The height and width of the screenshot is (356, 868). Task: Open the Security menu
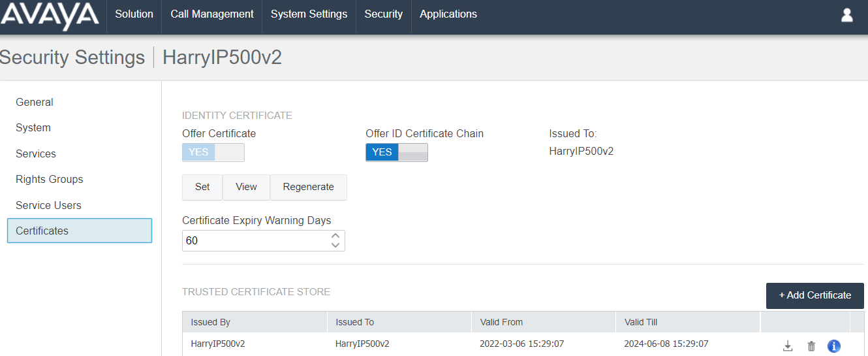(384, 14)
